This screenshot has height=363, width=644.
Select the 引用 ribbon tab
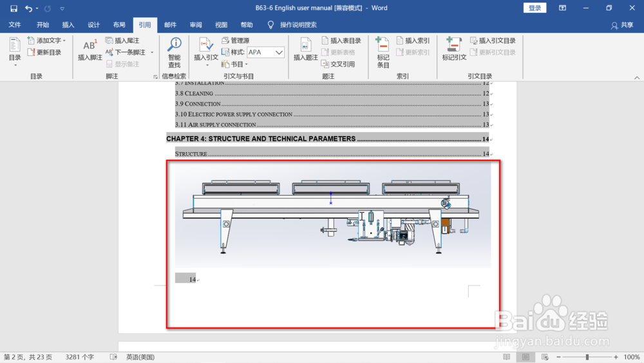click(x=144, y=25)
